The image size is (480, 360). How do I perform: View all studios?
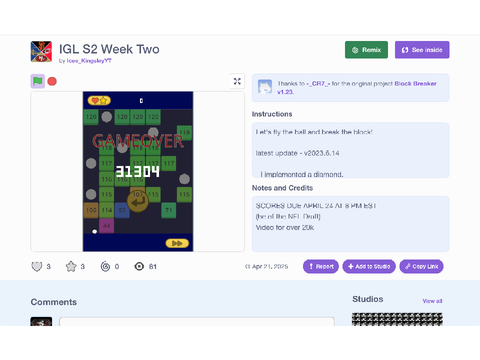tap(432, 301)
